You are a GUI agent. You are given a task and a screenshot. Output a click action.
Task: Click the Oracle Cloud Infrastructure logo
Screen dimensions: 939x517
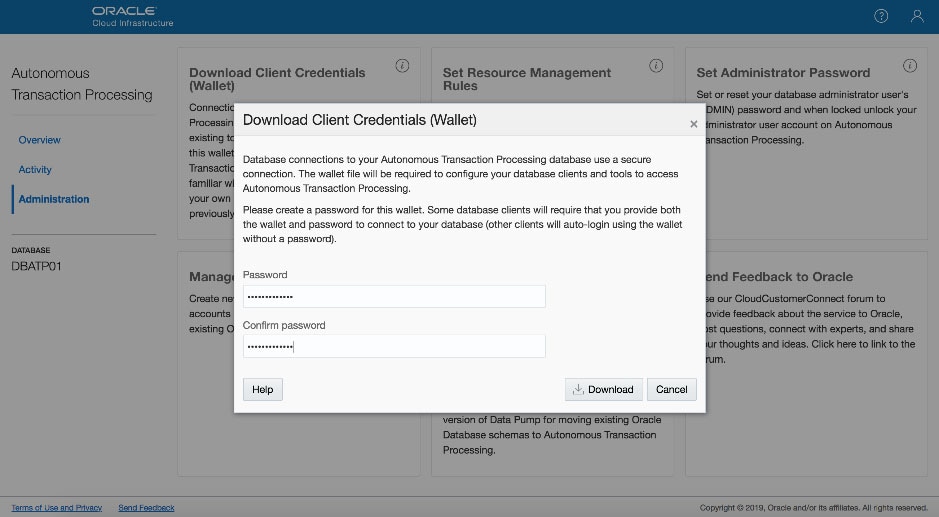click(132, 16)
